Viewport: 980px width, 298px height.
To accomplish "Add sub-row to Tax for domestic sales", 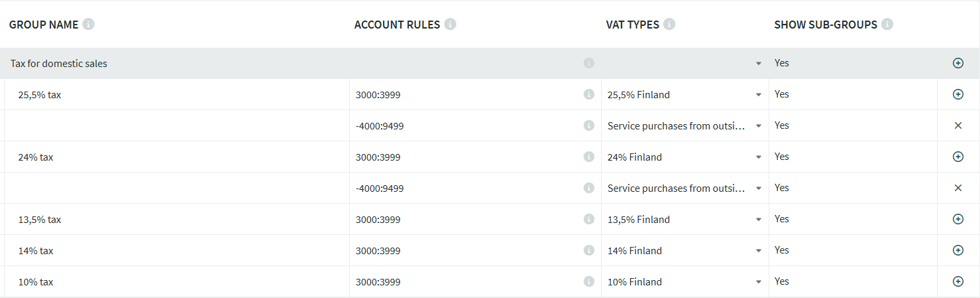I will coord(957,63).
